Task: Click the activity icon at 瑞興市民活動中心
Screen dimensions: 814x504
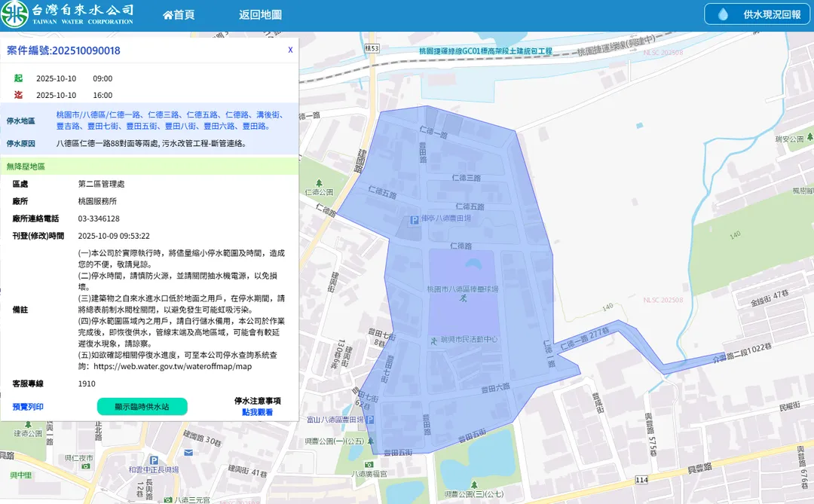Action: (434, 341)
